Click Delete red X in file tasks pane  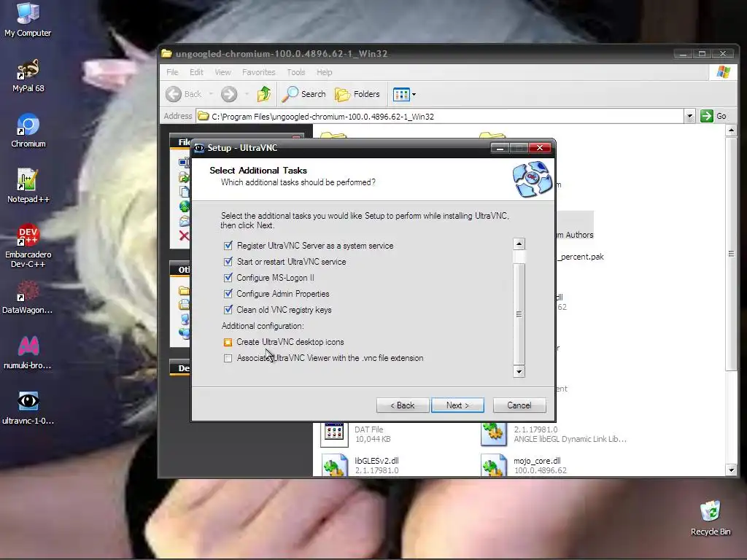click(184, 236)
